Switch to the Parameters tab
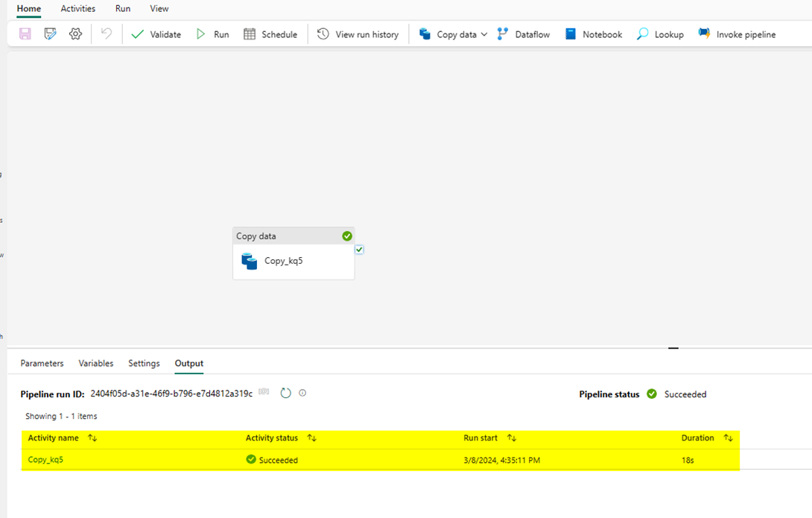The width and height of the screenshot is (812, 518). click(42, 363)
